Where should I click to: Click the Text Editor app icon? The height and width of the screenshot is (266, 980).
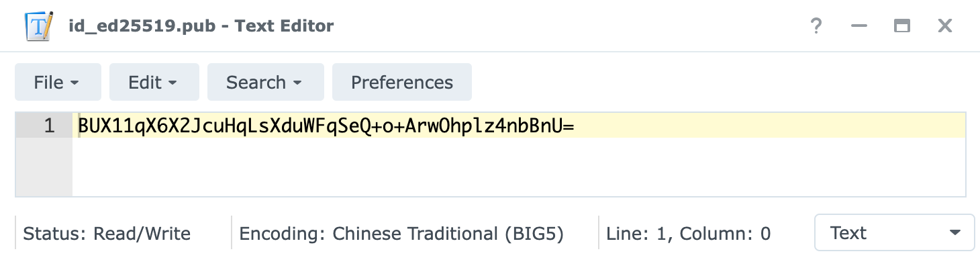[x=39, y=26]
